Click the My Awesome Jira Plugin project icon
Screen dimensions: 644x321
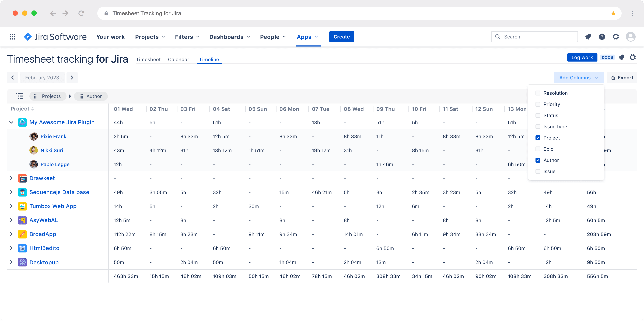coord(22,122)
